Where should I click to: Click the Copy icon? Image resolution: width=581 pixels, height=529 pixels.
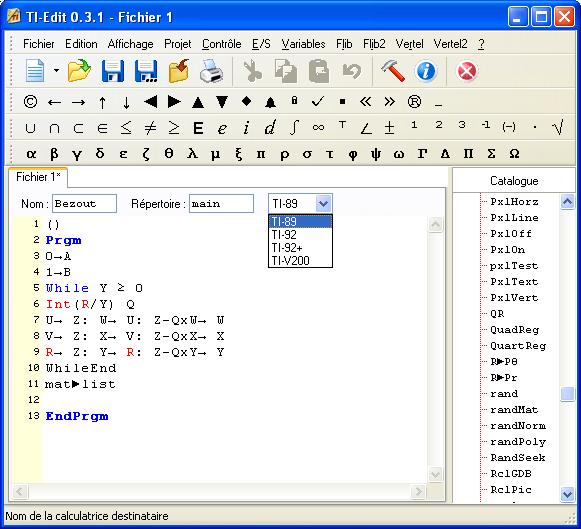pos(286,71)
